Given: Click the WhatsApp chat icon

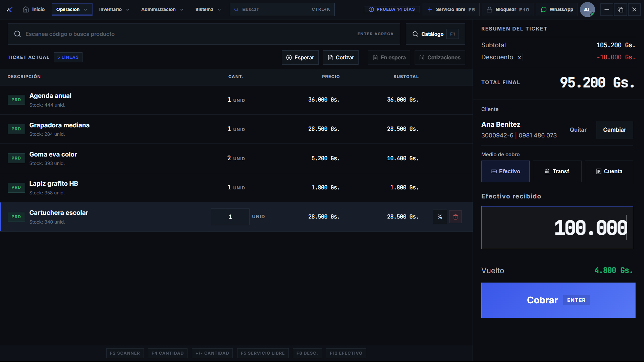Looking at the screenshot, I should pos(544,9).
